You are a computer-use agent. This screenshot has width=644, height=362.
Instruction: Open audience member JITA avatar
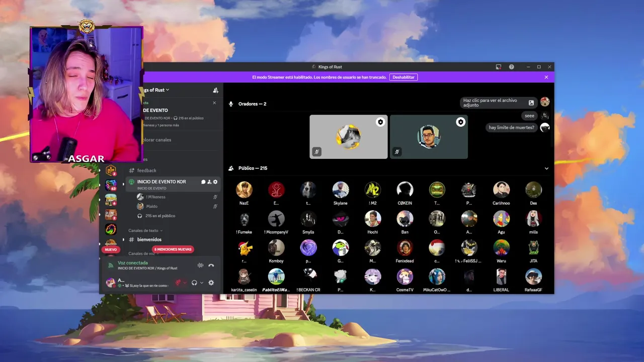[x=533, y=247]
